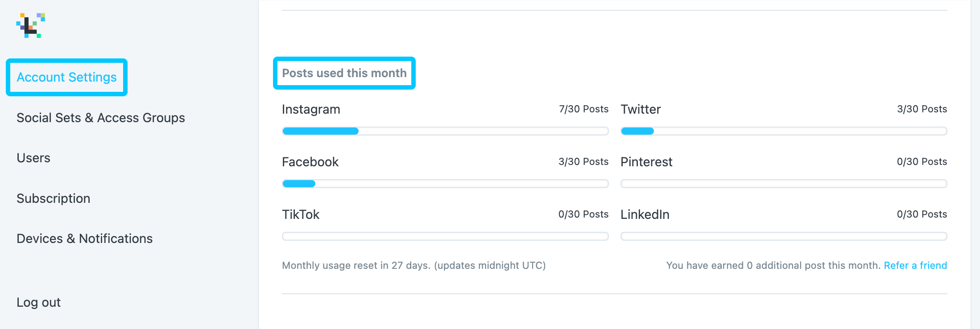This screenshot has width=980, height=329.
Task: Open the Users section
Action: (33, 158)
